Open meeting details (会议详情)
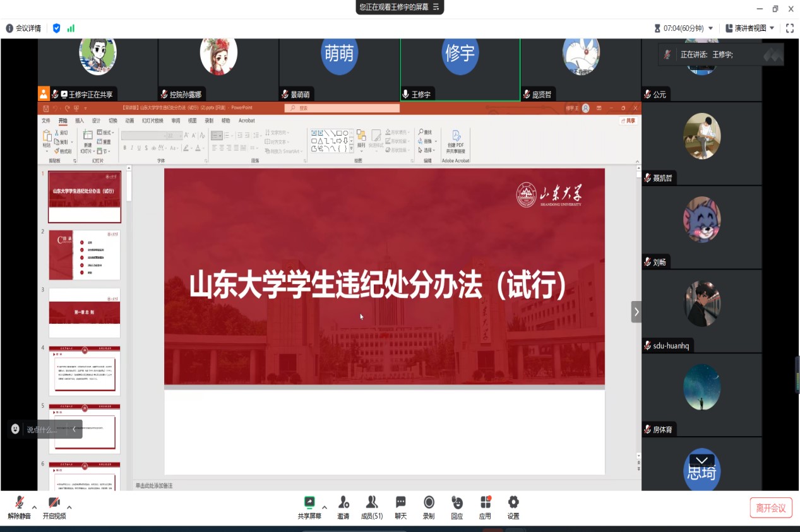This screenshot has width=800, height=532. 23,28
